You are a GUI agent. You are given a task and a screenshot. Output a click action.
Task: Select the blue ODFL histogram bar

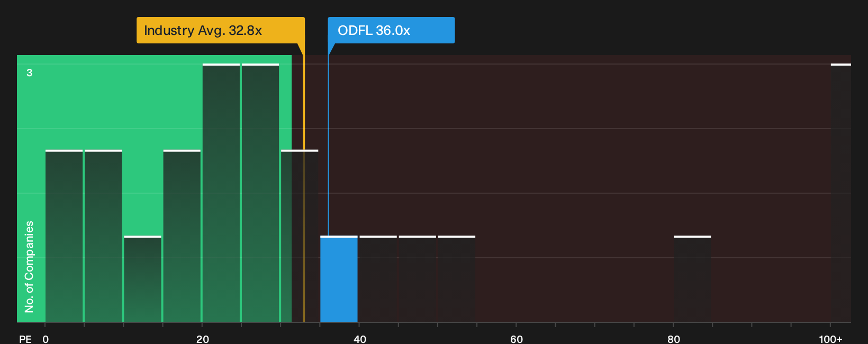339,279
